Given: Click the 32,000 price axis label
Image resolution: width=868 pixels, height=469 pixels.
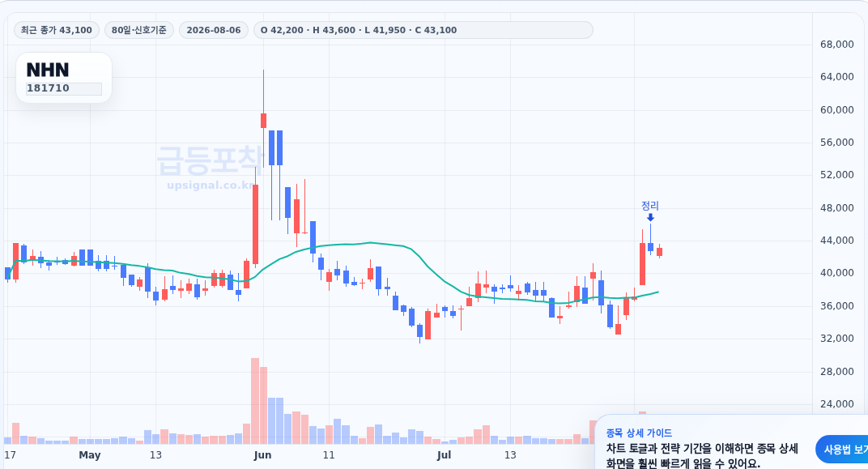Looking at the screenshot, I should tap(837, 339).
